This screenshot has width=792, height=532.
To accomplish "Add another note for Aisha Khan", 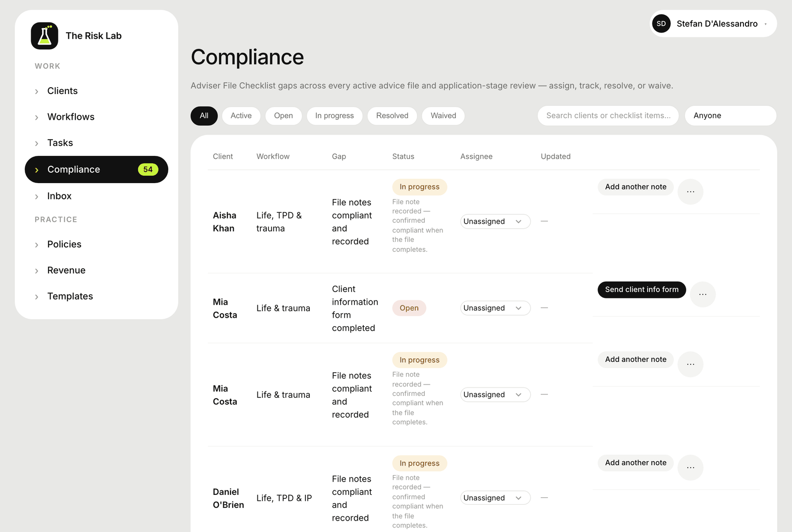I will click(636, 187).
